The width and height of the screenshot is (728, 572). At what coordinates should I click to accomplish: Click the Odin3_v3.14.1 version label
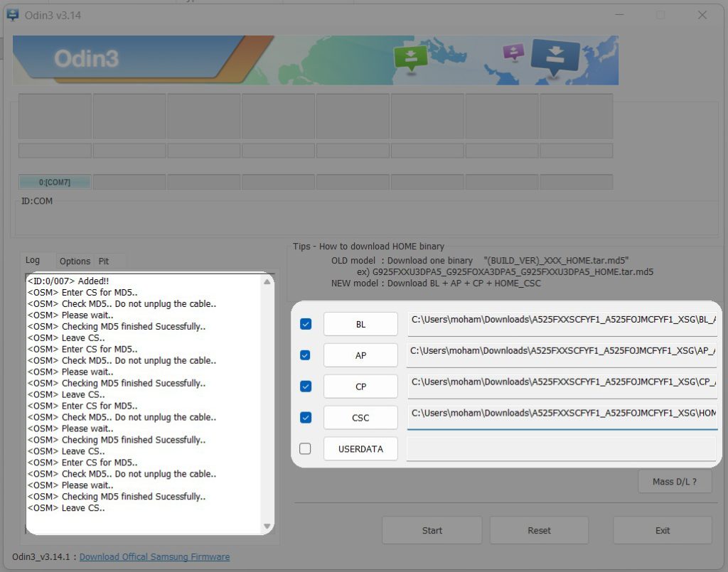coord(41,556)
